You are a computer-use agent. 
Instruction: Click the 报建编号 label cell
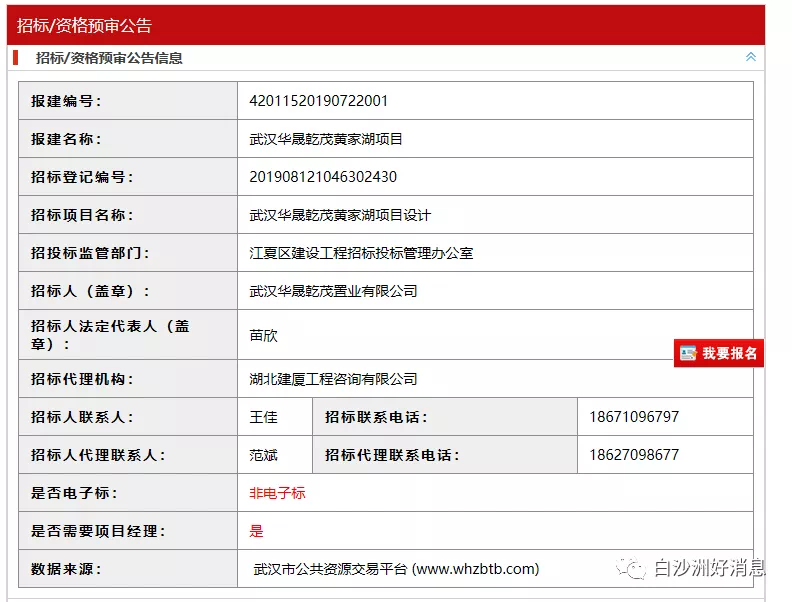(x=128, y=101)
